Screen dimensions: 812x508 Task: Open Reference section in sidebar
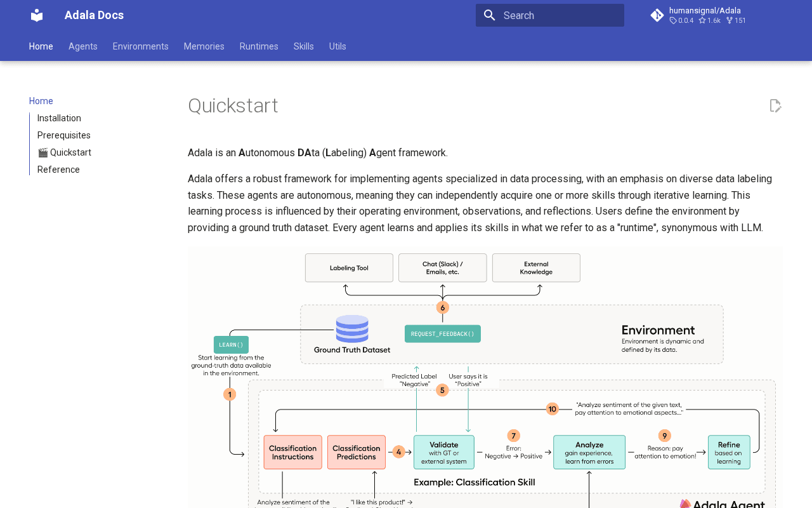coord(58,170)
